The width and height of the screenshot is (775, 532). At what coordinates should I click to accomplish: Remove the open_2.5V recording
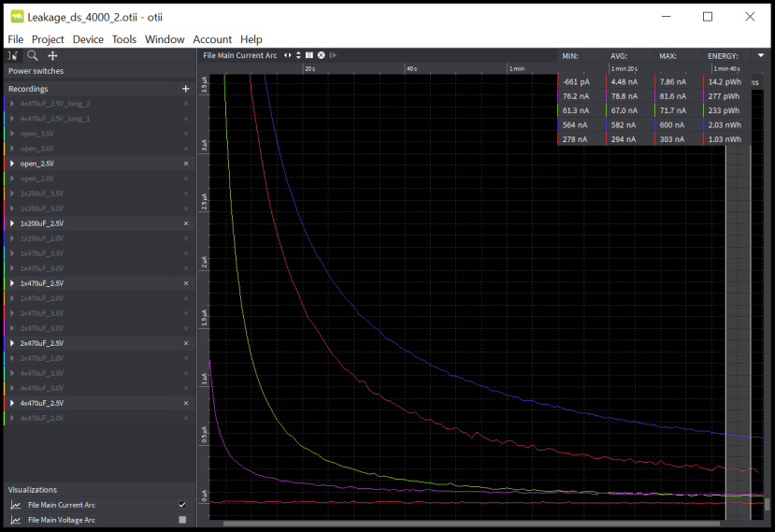click(x=186, y=164)
